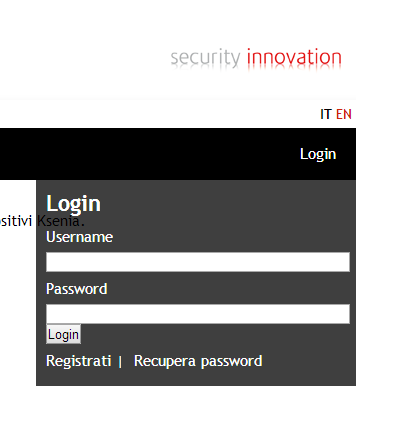Focus the Username input field
The image size is (406, 438).
point(198,262)
